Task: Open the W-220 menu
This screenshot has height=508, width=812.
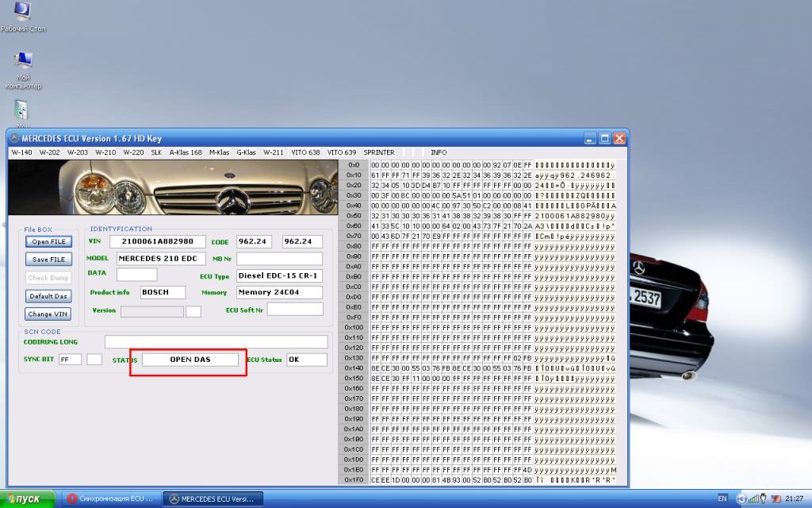Action: [133, 152]
